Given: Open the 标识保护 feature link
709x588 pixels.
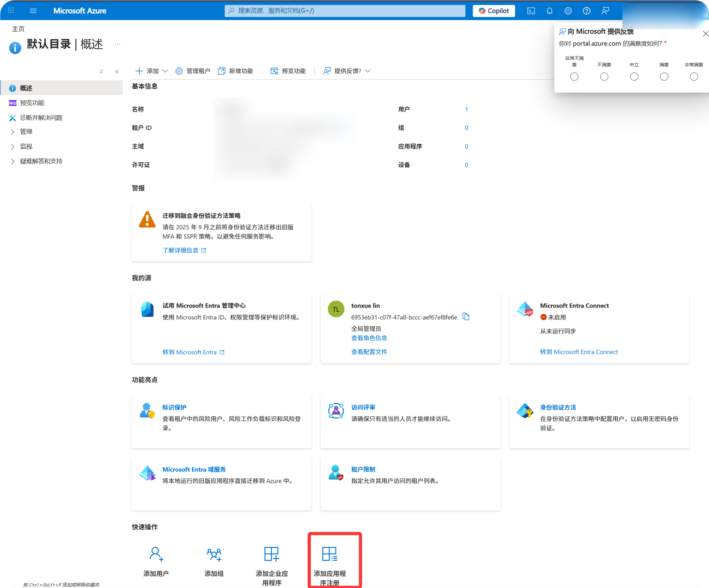Looking at the screenshot, I should pos(174,407).
